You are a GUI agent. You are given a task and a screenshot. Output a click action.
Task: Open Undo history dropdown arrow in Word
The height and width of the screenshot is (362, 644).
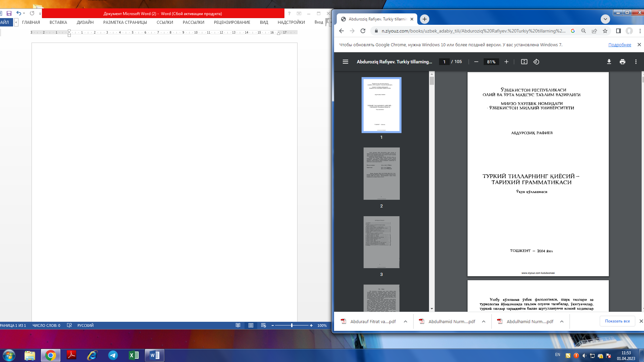coord(24,13)
